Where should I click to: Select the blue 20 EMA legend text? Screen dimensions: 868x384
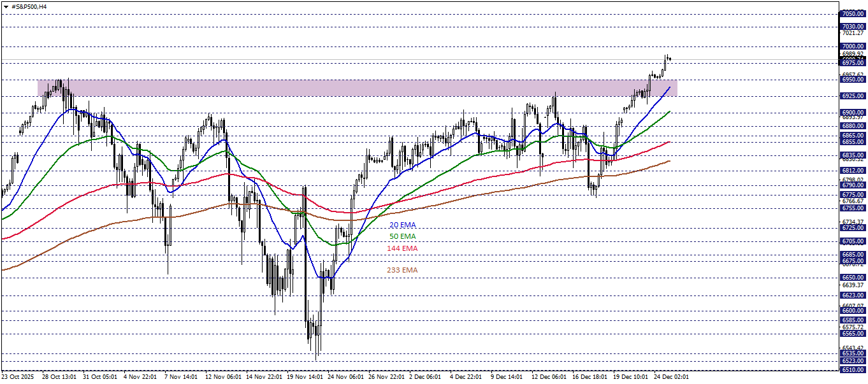click(x=401, y=225)
